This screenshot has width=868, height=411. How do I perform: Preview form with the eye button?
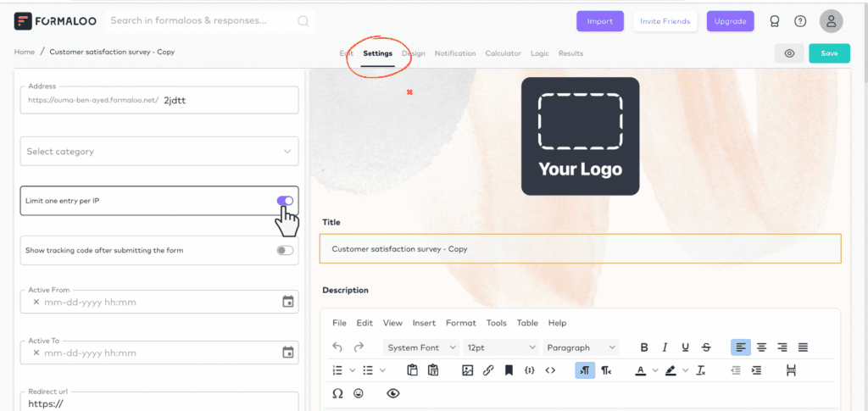click(789, 53)
